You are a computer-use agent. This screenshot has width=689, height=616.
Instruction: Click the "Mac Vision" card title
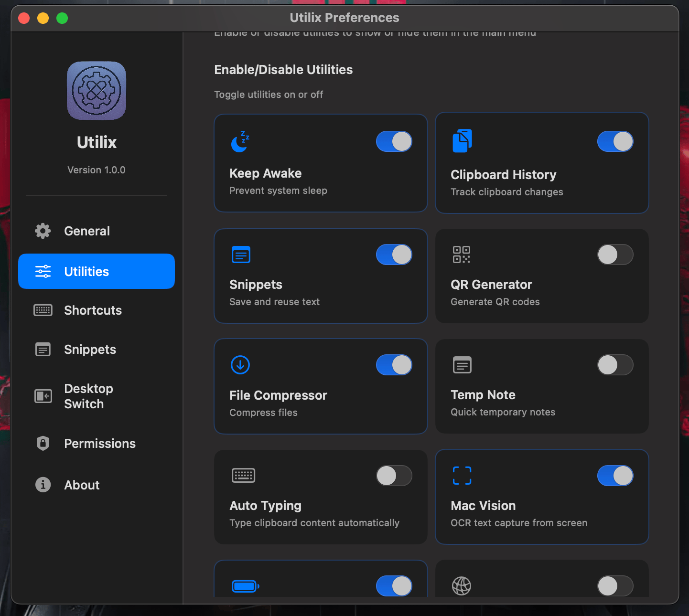[483, 506]
